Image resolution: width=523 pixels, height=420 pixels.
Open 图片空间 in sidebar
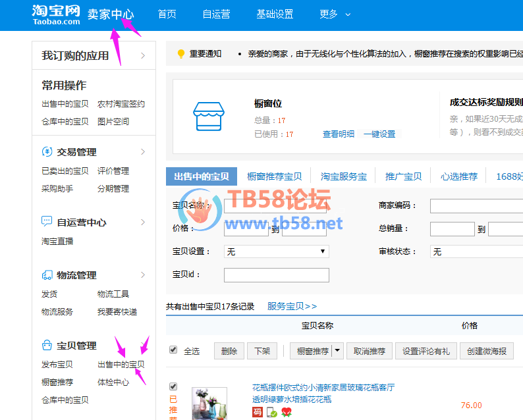[113, 121]
